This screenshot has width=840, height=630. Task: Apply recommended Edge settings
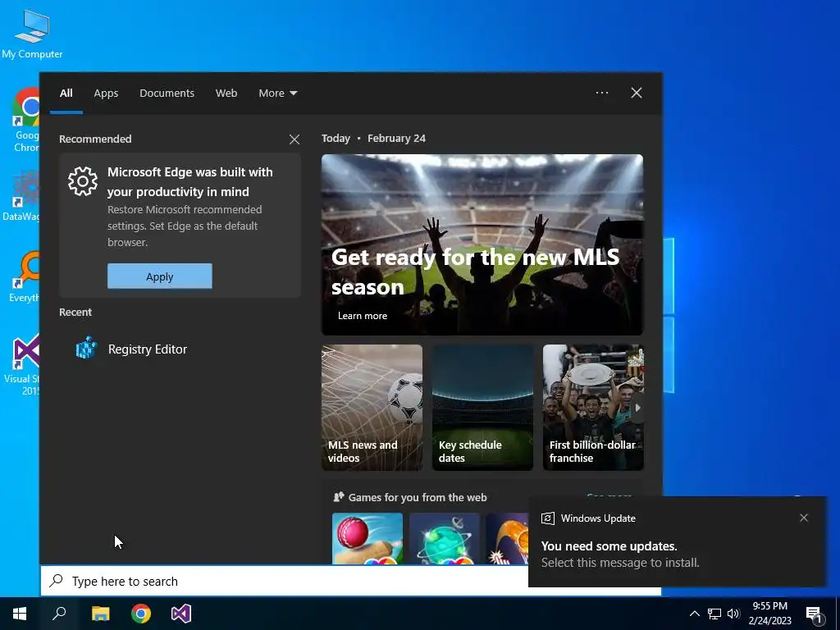click(160, 276)
